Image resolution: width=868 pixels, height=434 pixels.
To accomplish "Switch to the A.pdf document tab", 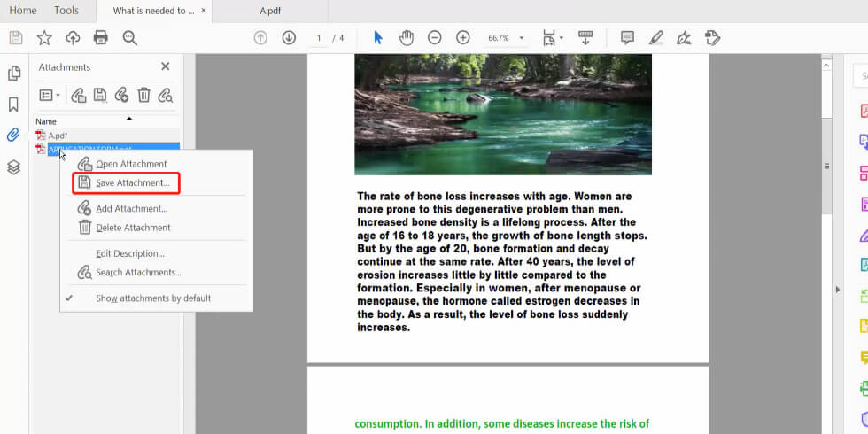I will coord(270,11).
